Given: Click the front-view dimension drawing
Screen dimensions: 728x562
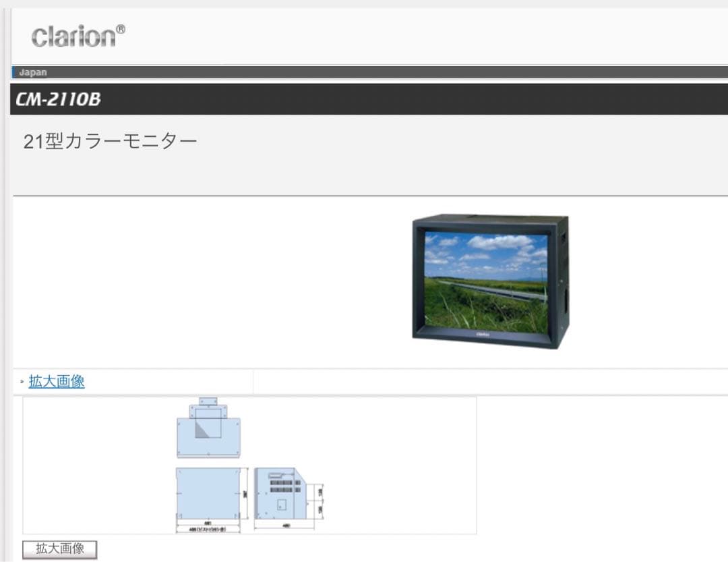Looking at the screenshot, I should 208,493.
